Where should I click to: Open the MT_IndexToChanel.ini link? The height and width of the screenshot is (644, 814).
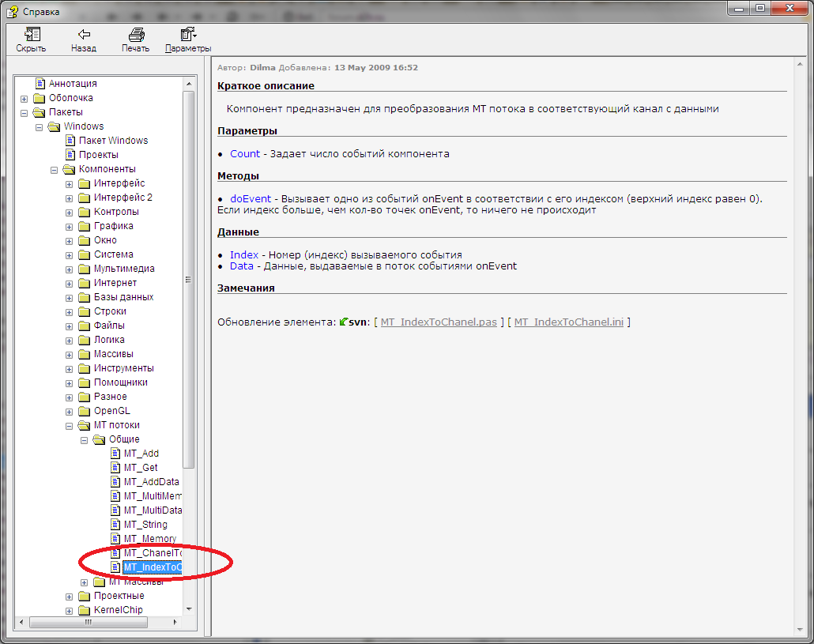tap(569, 322)
